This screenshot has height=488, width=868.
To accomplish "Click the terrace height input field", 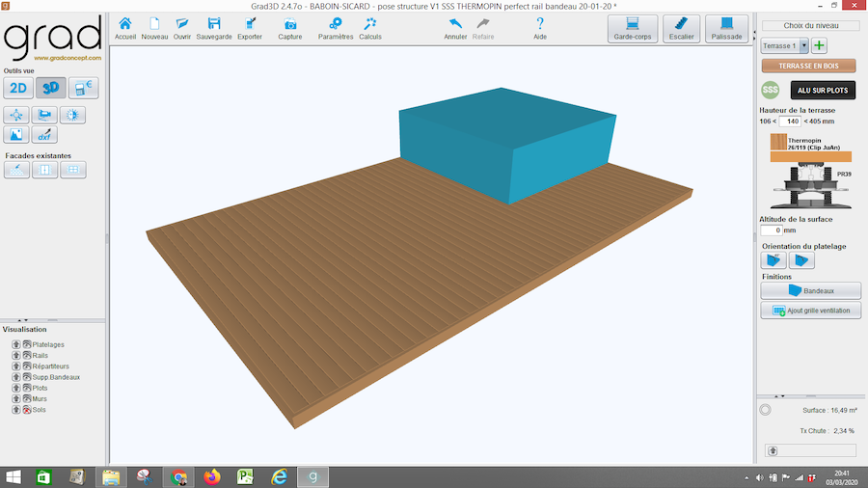I will pos(791,122).
